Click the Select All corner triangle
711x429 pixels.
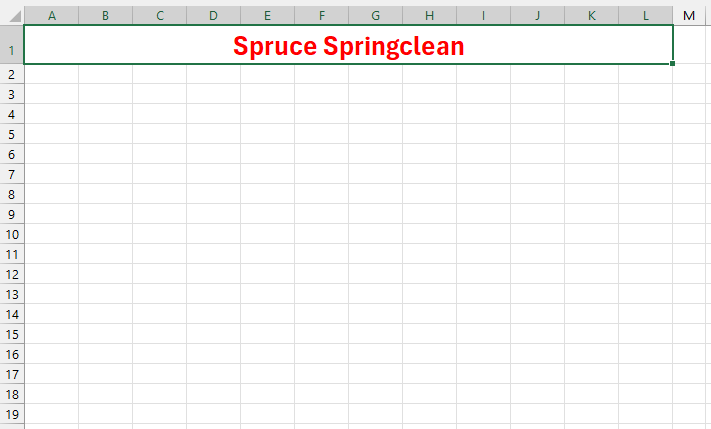point(12,16)
